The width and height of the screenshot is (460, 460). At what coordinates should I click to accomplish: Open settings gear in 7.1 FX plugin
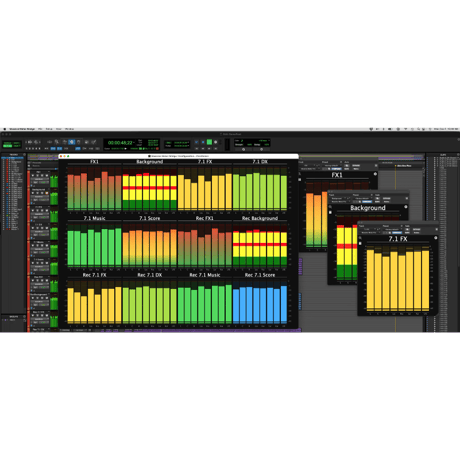(x=436, y=238)
